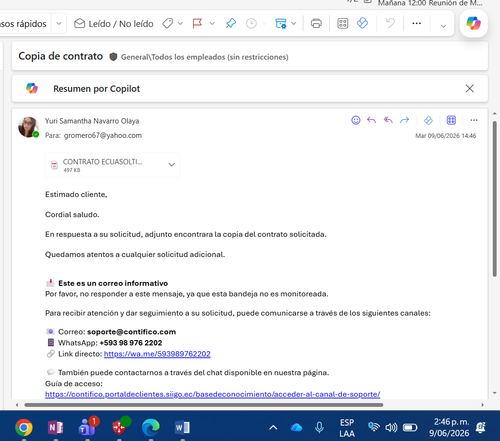Open Google Chrome from the taskbar

coord(24,428)
